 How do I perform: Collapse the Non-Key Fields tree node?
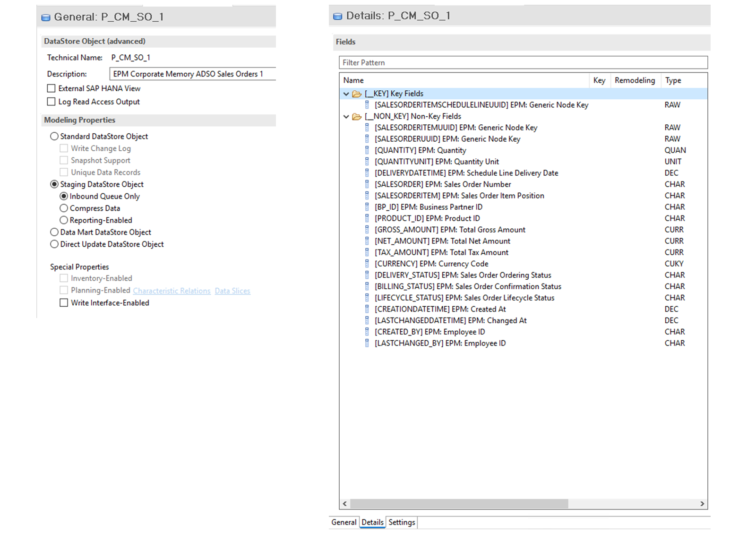(x=346, y=116)
